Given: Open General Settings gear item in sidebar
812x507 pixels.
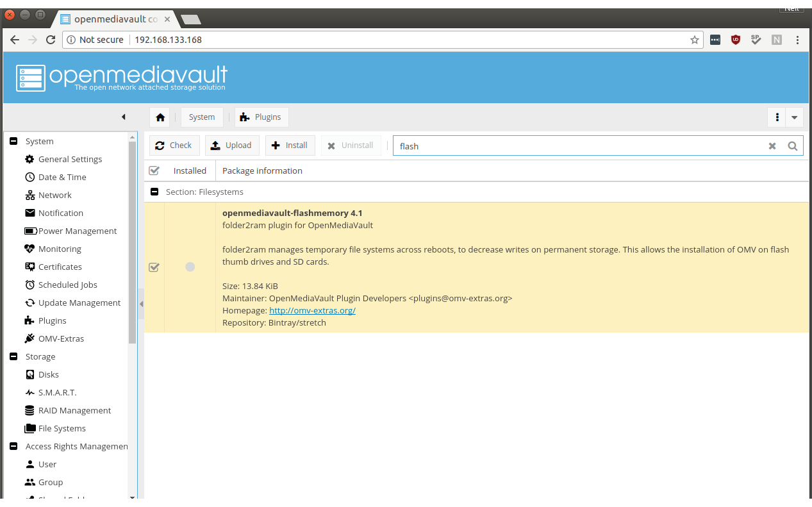Looking at the screenshot, I should [70, 159].
